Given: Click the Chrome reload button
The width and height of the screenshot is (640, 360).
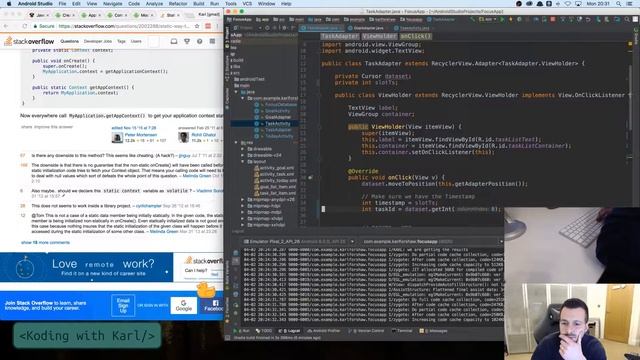Looking at the screenshot, I should click(24, 26).
